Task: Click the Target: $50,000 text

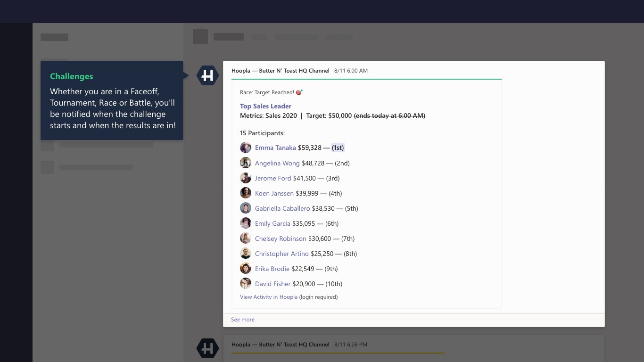Action: point(329,115)
